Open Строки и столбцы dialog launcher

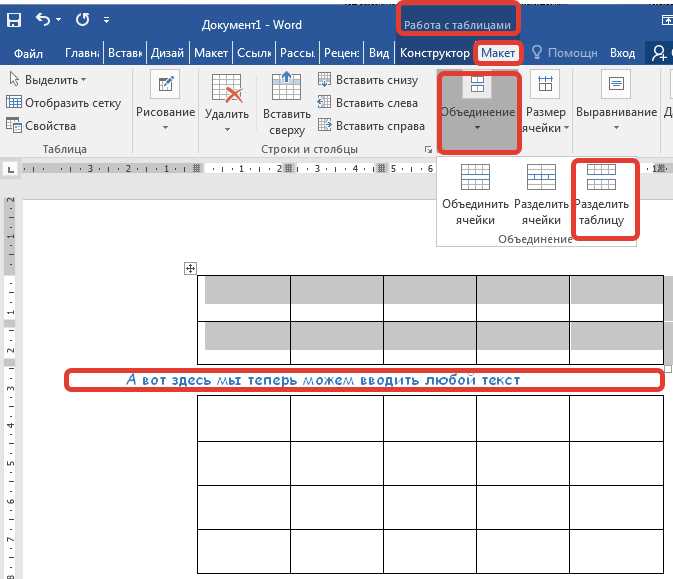[x=428, y=149]
